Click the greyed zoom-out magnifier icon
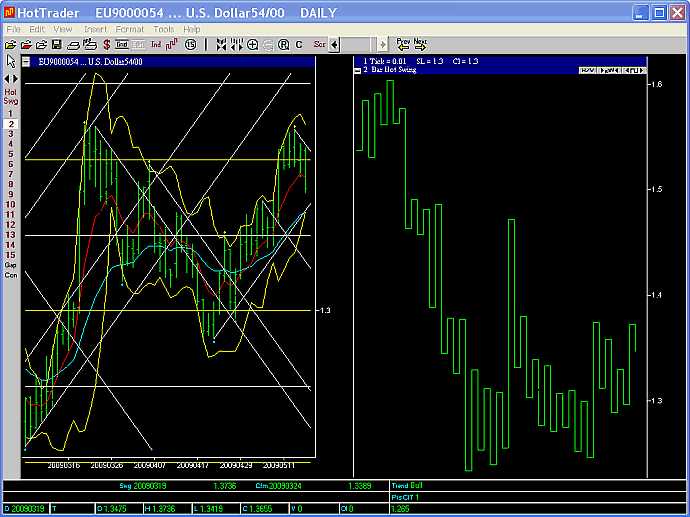Viewport: 690px width, 517px height. coord(268,44)
